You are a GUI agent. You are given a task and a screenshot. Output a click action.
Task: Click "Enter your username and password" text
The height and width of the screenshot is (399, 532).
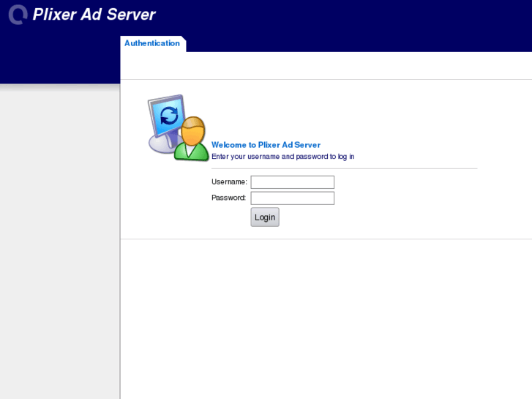coord(269,157)
